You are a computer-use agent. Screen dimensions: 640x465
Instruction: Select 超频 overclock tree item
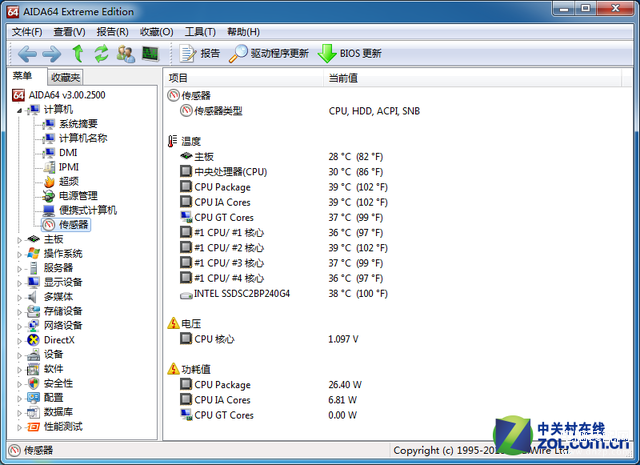pos(61,181)
